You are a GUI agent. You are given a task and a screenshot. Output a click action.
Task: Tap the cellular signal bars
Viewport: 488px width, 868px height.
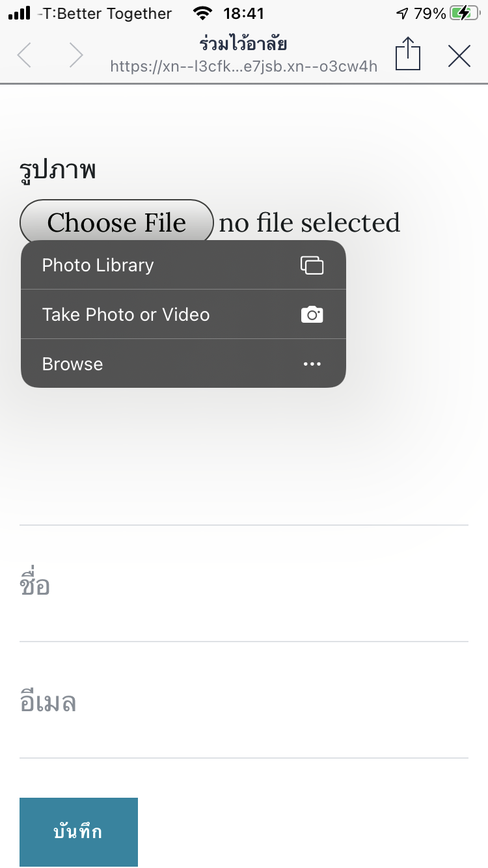coord(20,14)
